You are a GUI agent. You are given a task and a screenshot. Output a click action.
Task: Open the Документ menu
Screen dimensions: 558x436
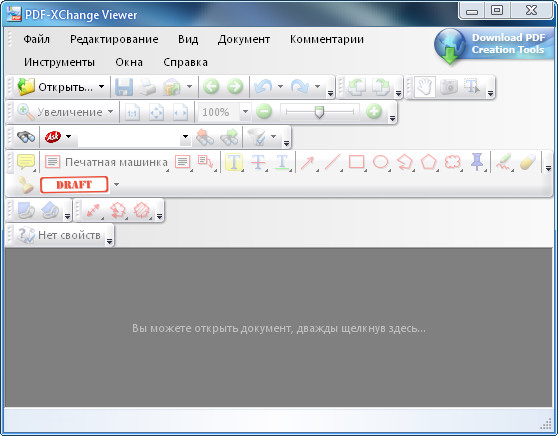pos(244,39)
